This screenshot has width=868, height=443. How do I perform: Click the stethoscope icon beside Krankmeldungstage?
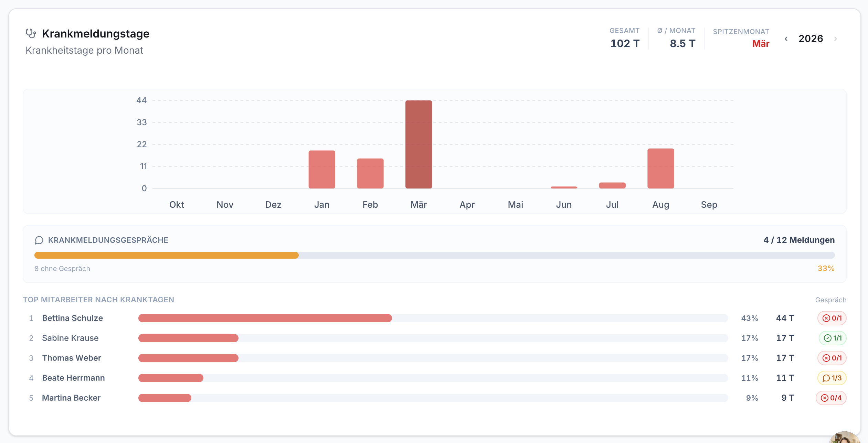31,33
